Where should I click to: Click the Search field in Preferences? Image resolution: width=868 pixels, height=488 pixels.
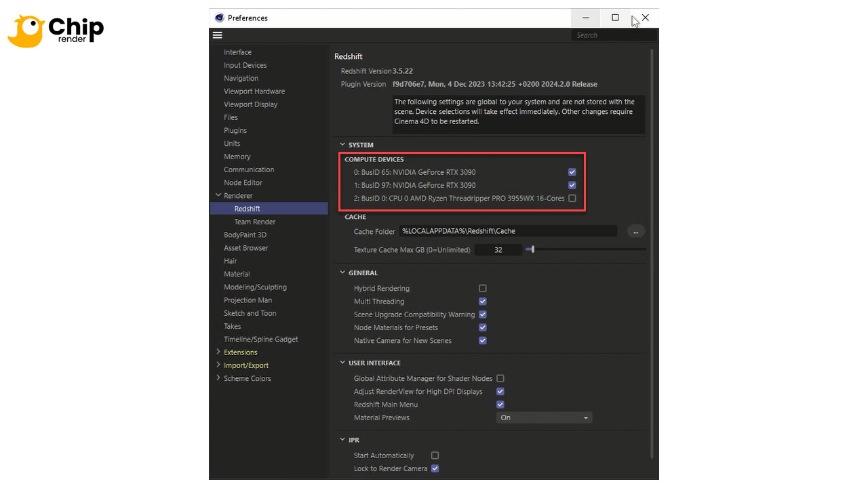point(614,35)
